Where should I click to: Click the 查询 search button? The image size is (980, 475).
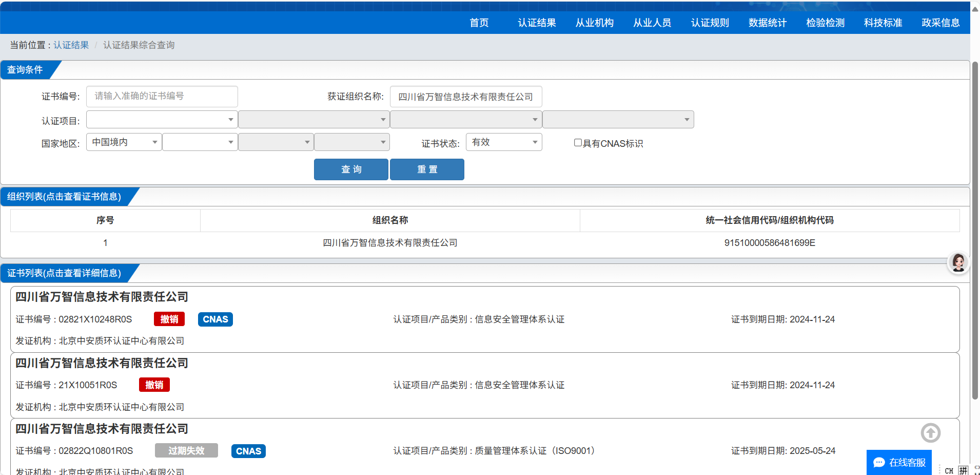[351, 169]
